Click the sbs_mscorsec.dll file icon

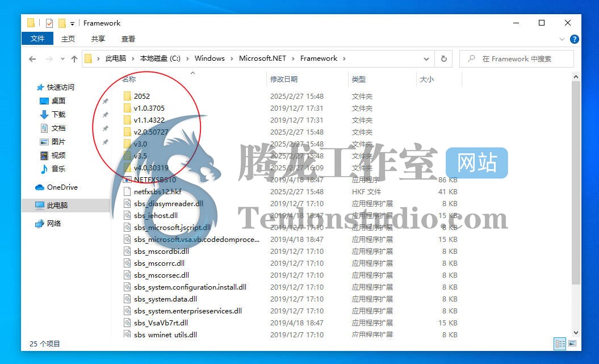[x=127, y=275]
